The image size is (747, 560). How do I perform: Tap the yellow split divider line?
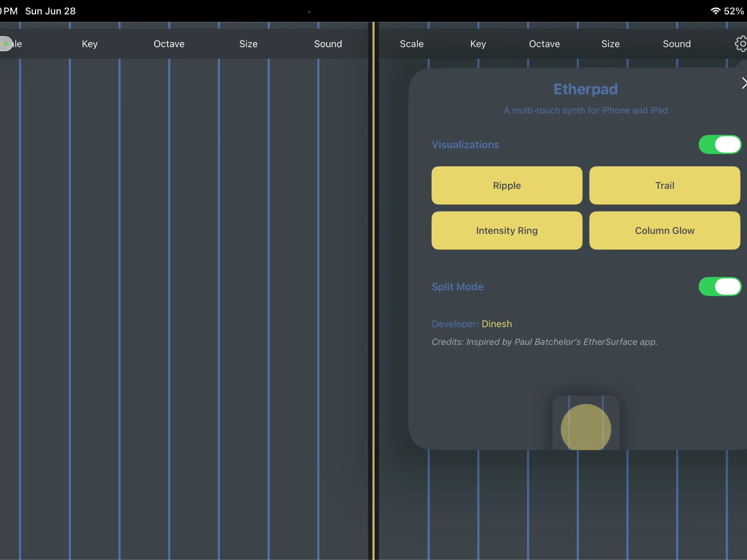pos(373,290)
